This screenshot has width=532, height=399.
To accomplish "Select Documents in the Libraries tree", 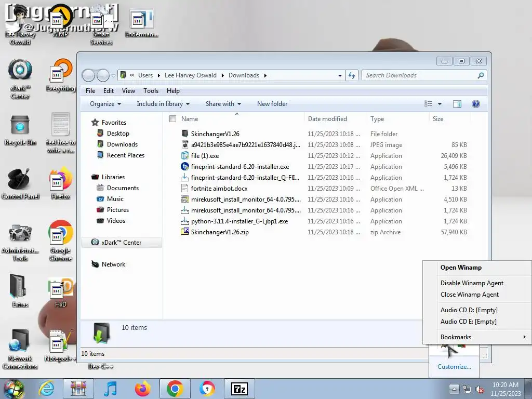I will (x=123, y=188).
